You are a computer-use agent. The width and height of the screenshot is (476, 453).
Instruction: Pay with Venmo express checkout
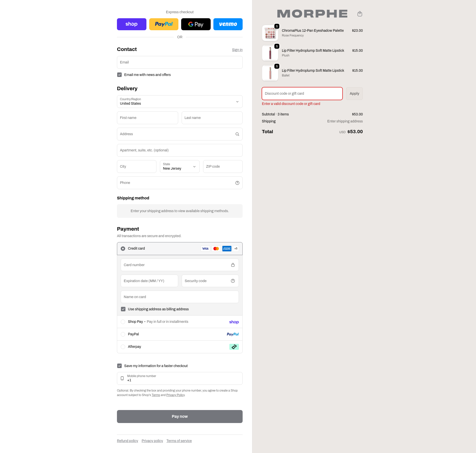pos(228,24)
